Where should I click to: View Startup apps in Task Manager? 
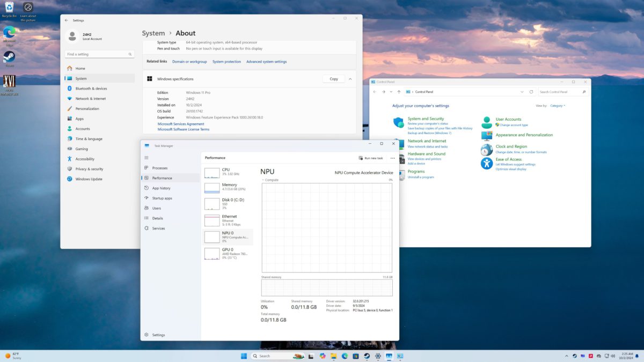[x=162, y=198]
